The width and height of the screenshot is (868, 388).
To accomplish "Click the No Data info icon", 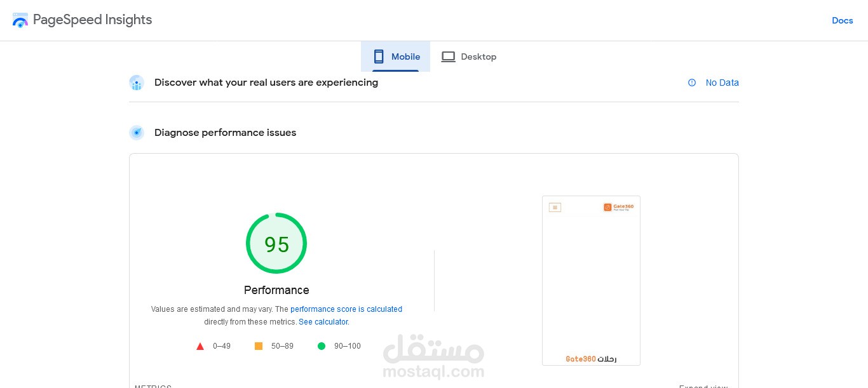I will coord(692,83).
